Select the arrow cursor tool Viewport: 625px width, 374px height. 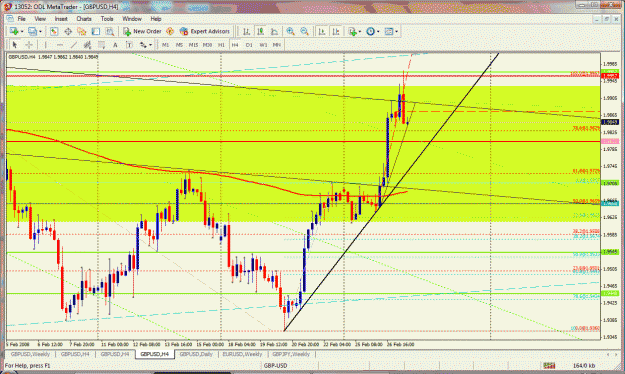[x=15, y=45]
